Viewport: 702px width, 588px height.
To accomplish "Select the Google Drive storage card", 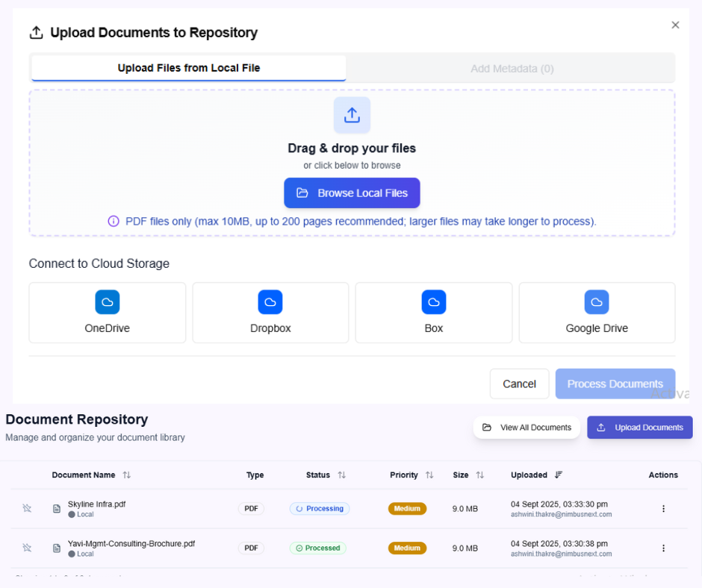I will (597, 313).
